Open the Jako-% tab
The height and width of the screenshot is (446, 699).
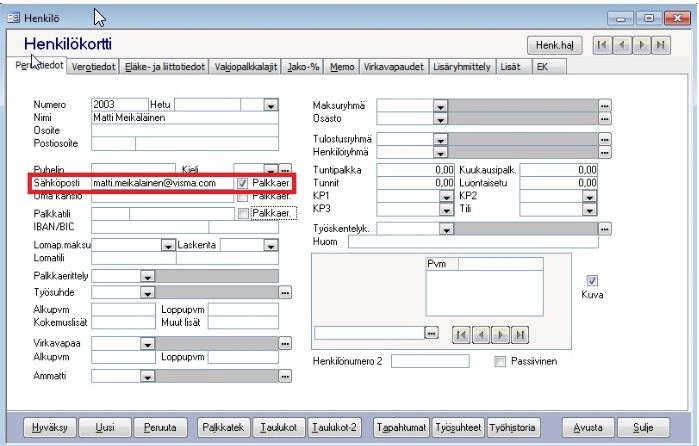point(303,67)
